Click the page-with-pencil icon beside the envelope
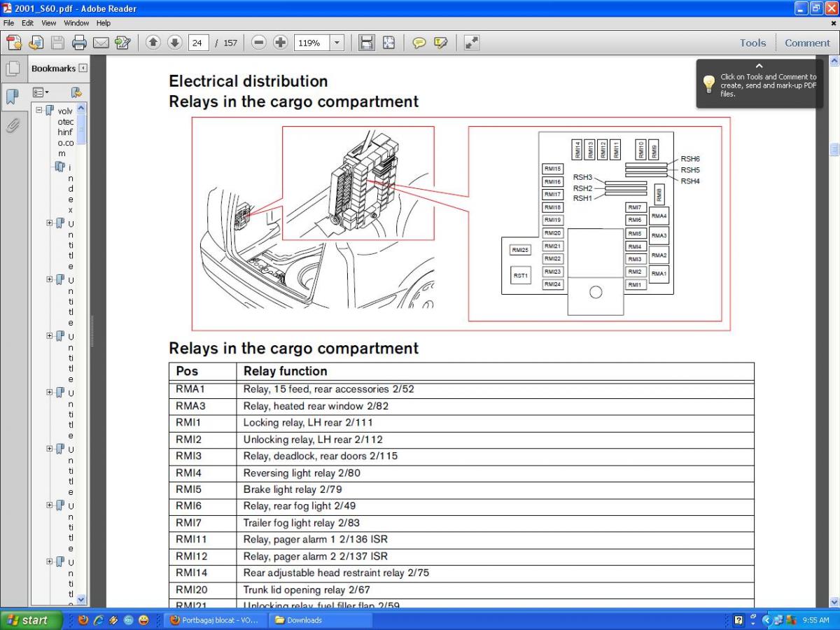The height and width of the screenshot is (630, 840). click(x=122, y=43)
